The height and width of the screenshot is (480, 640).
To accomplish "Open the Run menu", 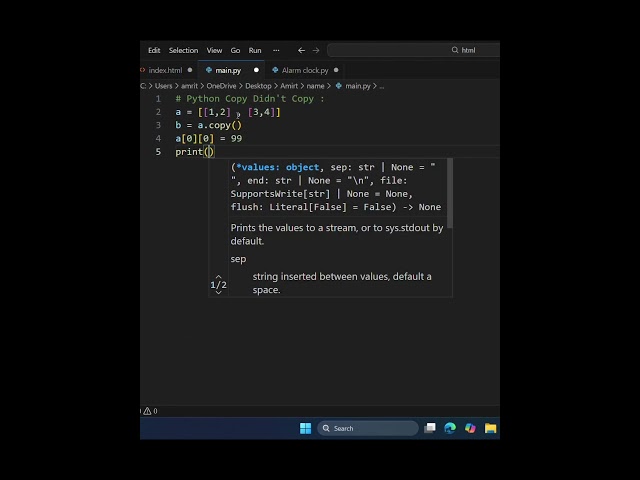I will [255, 50].
